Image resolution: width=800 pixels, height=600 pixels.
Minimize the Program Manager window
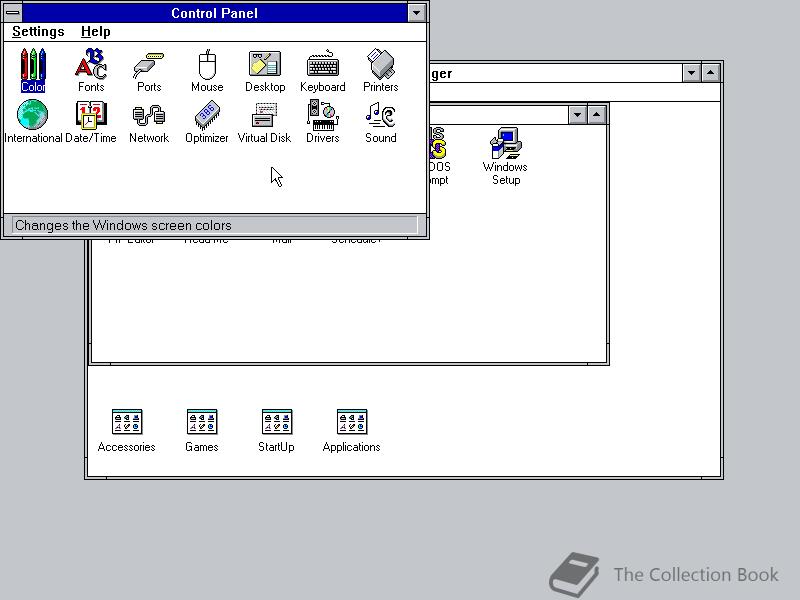691,73
